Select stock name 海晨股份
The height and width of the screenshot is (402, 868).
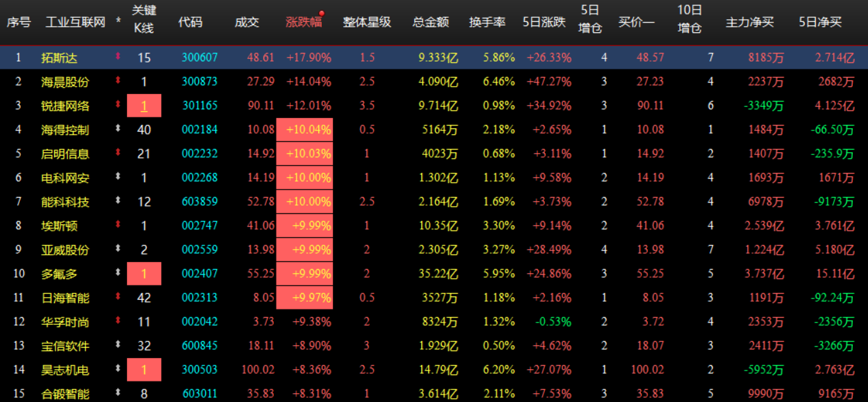coord(65,82)
